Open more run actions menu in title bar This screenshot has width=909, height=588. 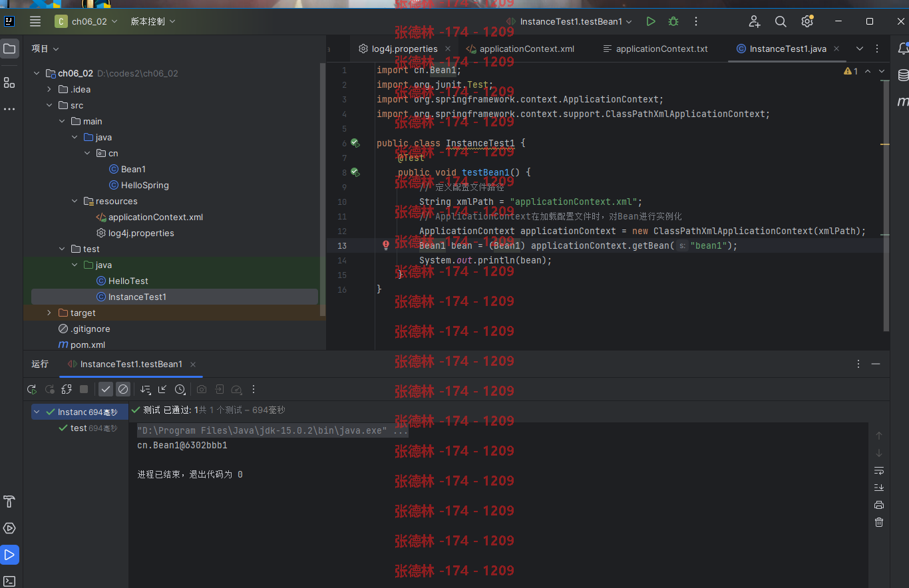click(x=696, y=21)
